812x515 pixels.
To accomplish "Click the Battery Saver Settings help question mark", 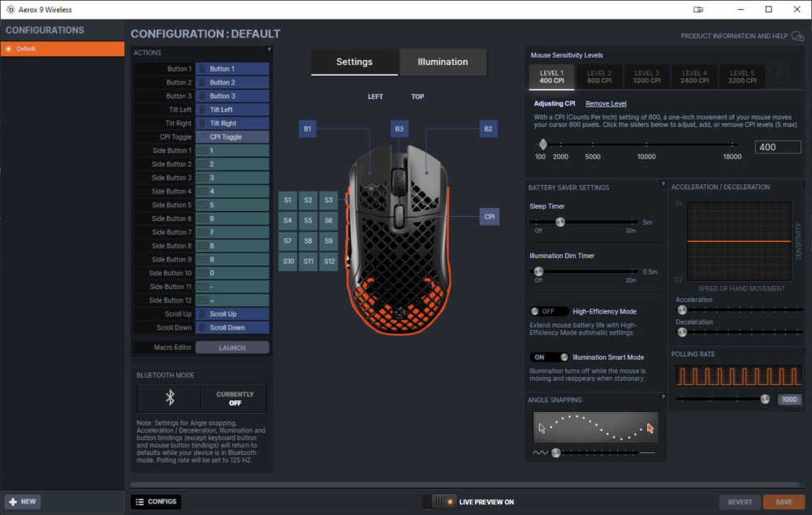I will point(663,184).
